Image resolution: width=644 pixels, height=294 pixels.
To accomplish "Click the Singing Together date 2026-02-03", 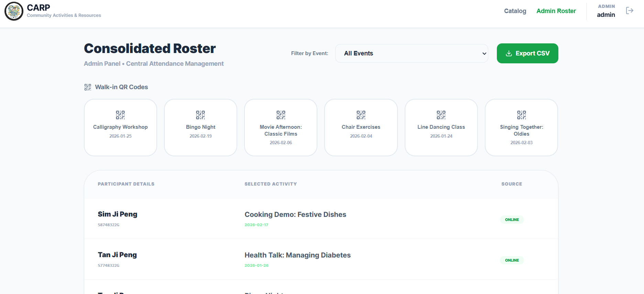I will [522, 143].
